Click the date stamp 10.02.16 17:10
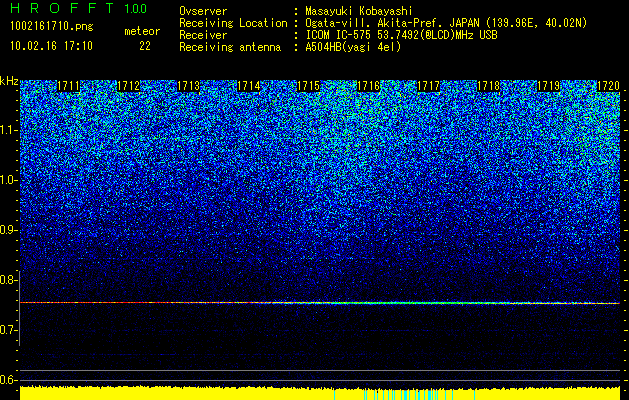The width and height of the screenshot is (629, 400). click(x=52, y=46)
